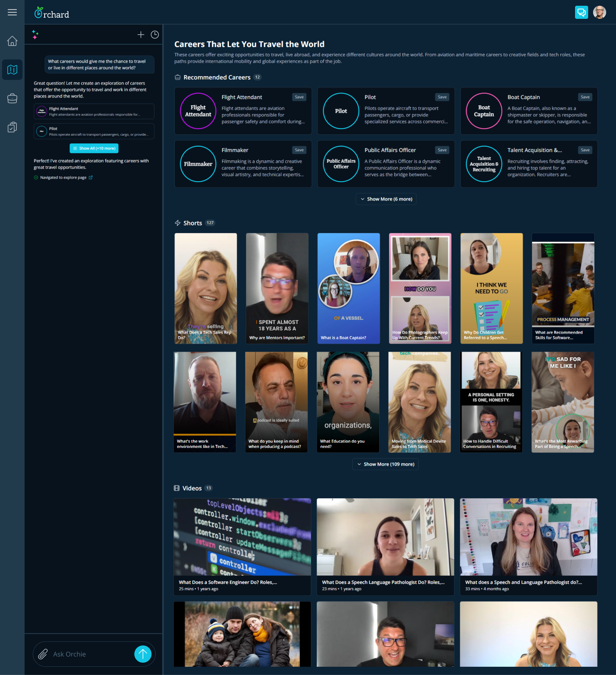Open 33 mins Speech and Language Pathologist video
The image size is (616, 675).
pyautogui.click(x=529, y=547)
